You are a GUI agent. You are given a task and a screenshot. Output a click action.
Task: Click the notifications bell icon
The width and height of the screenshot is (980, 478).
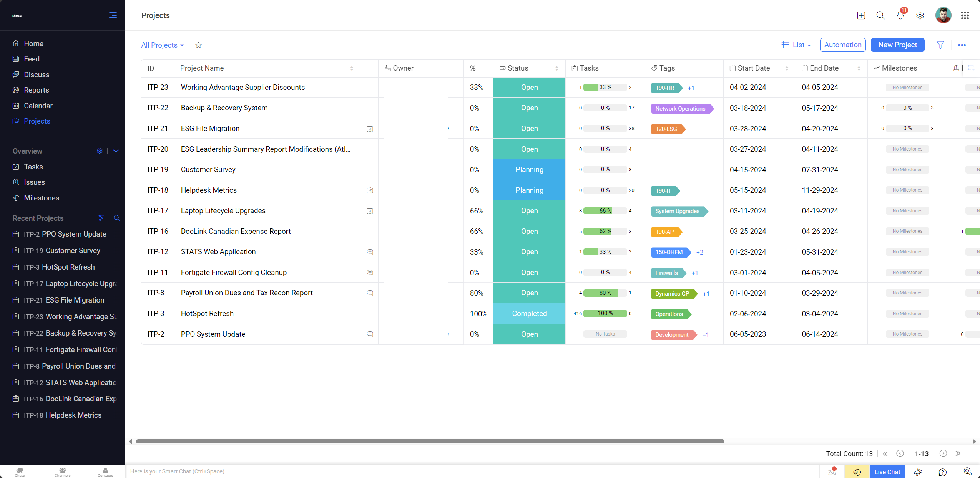point(900,15)
